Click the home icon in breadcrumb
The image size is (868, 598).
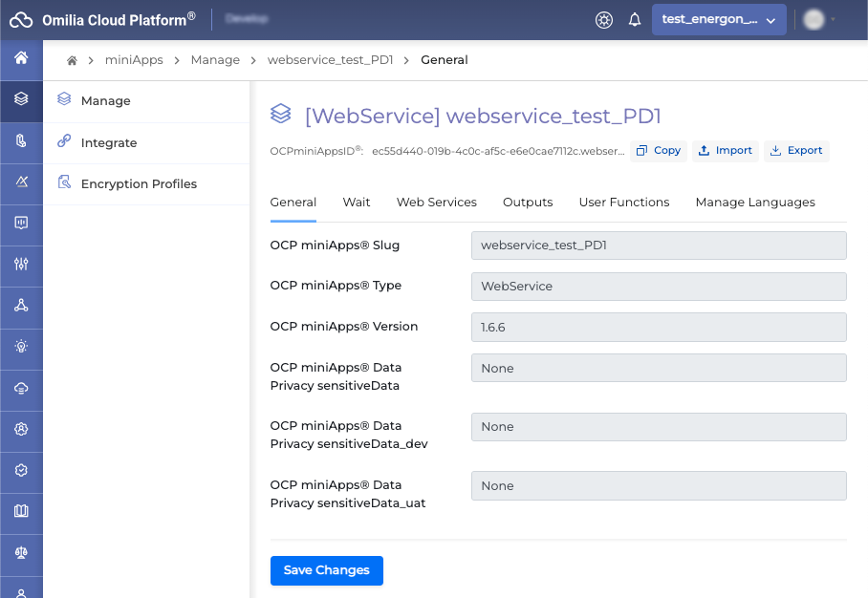(72, 60)
